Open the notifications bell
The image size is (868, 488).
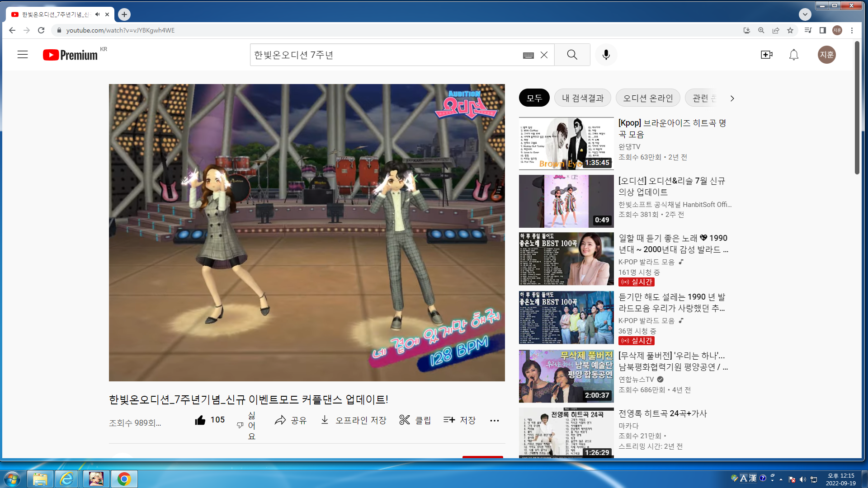(x=794, y=55)
